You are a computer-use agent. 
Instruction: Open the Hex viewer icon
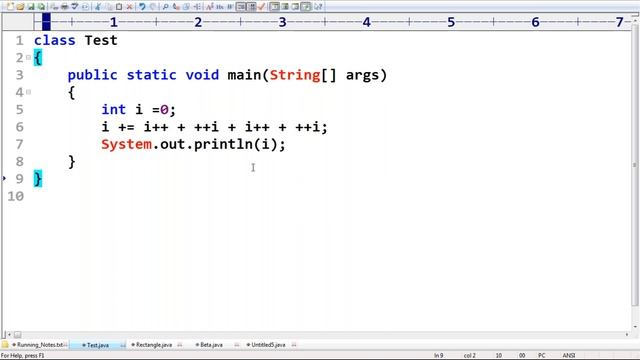coord(220,7)
